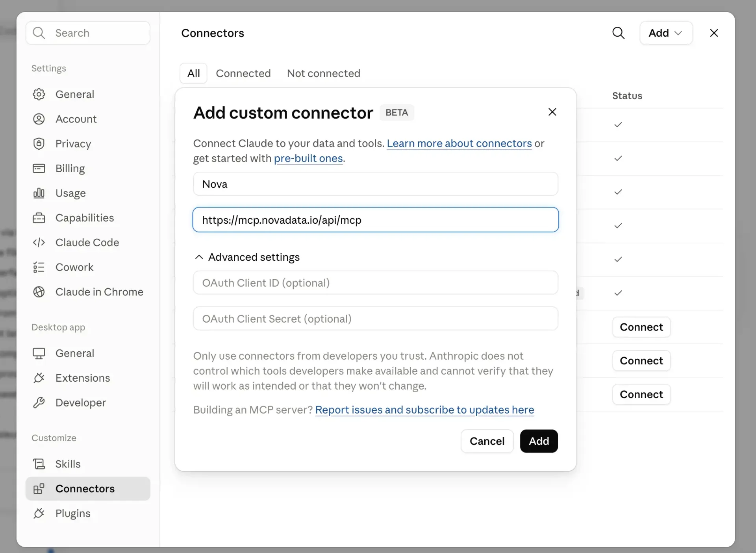Open the Plugins plug icon

(x=39, y=514)
